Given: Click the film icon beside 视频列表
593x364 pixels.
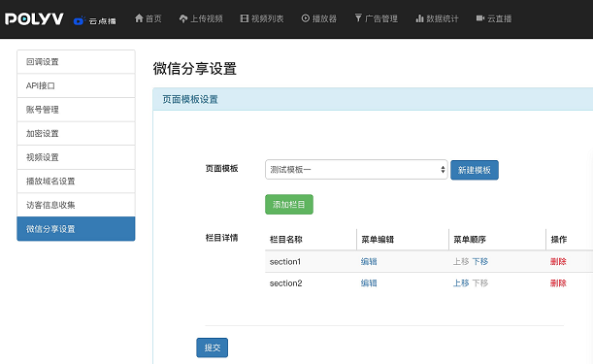Looking at the screenshot, I should 245,18.
